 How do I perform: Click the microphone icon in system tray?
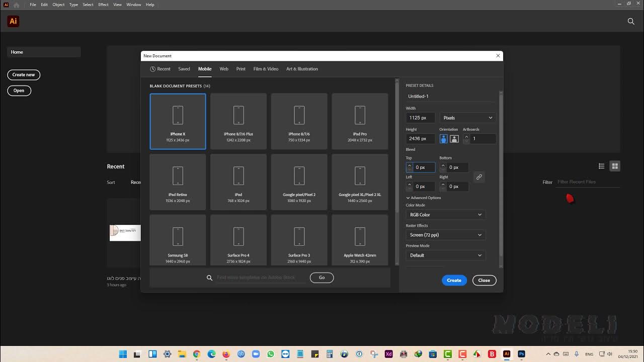tap(576, 354)
